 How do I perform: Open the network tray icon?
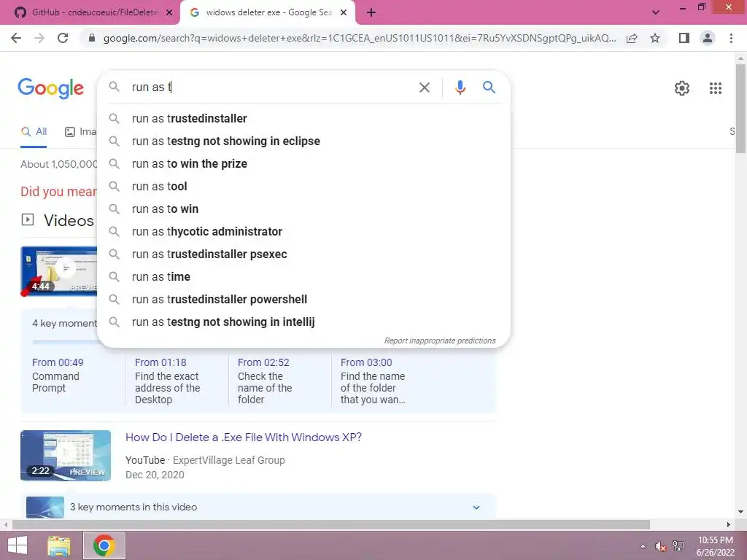pyautogui.click(x=678, y=546)
